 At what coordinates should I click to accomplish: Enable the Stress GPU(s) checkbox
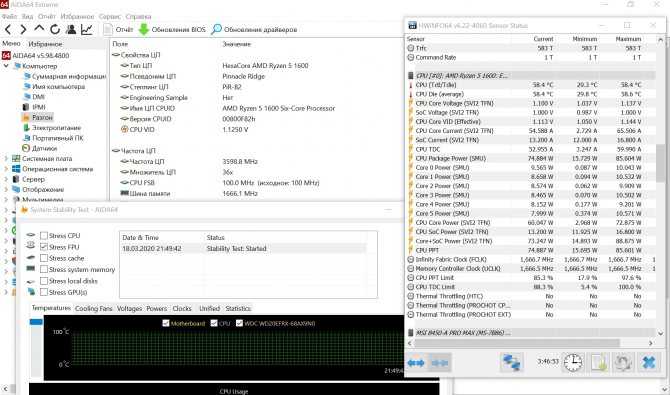[44, 292]
